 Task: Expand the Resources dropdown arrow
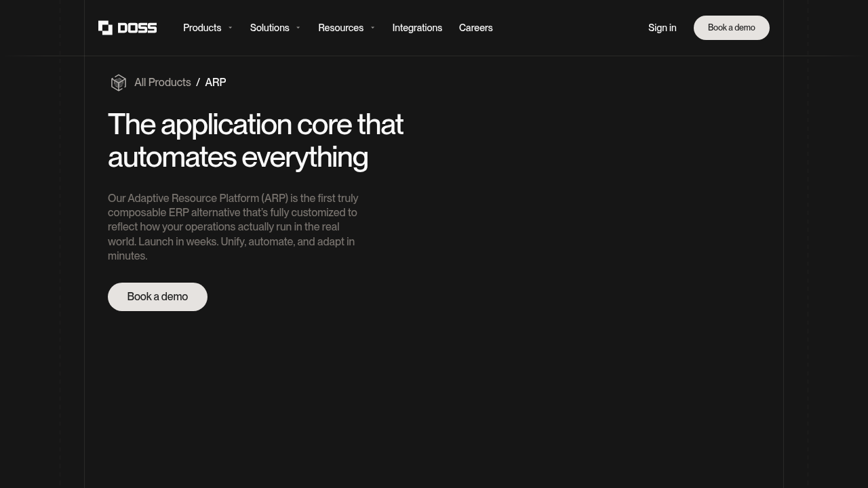[x=373, y=28]
